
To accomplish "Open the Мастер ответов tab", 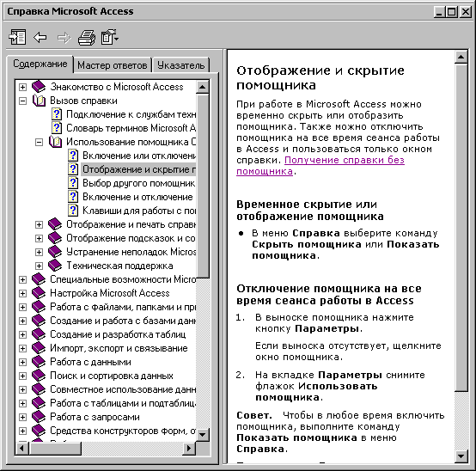I will click(x=113, y=65).
